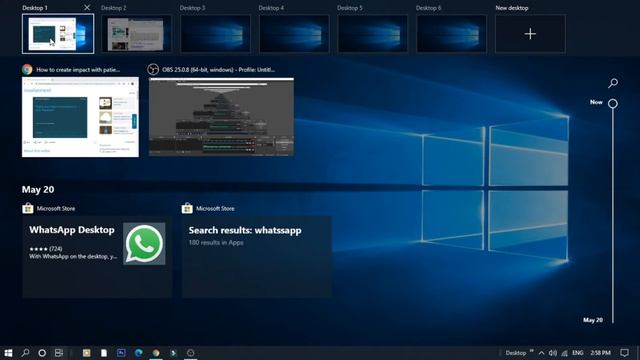
Task: Close Desktop 1 with the X button
Action: [87, 7]
